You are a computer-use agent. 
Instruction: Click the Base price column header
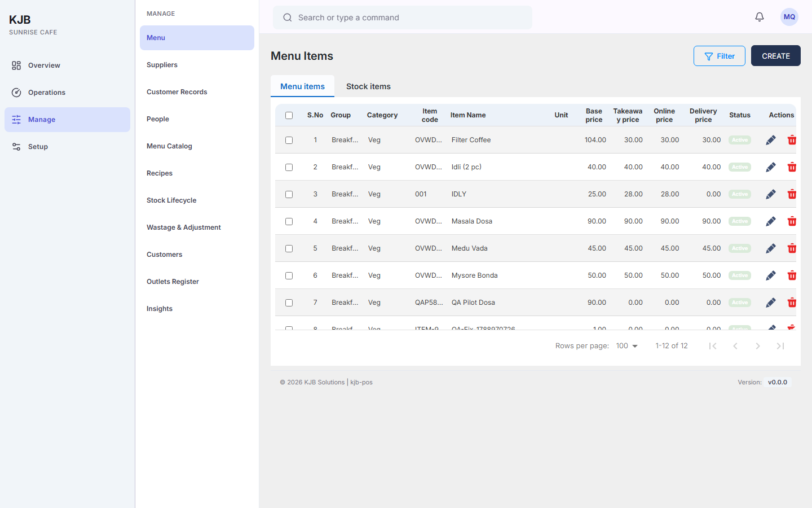[594, 115]
